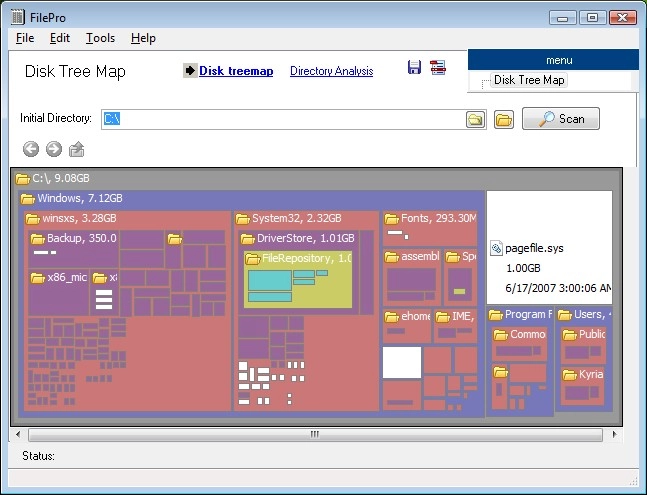Open the Help menu

pyautogui.click(x=143, y=38)
